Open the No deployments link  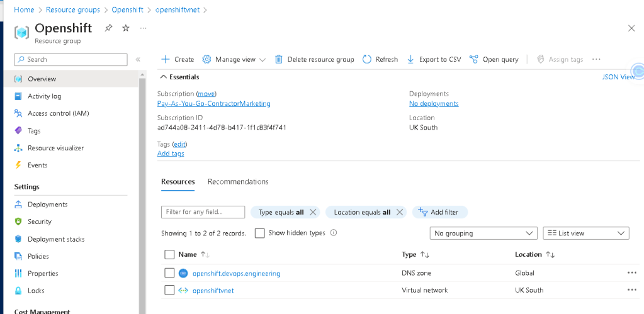tap(434, 103)
